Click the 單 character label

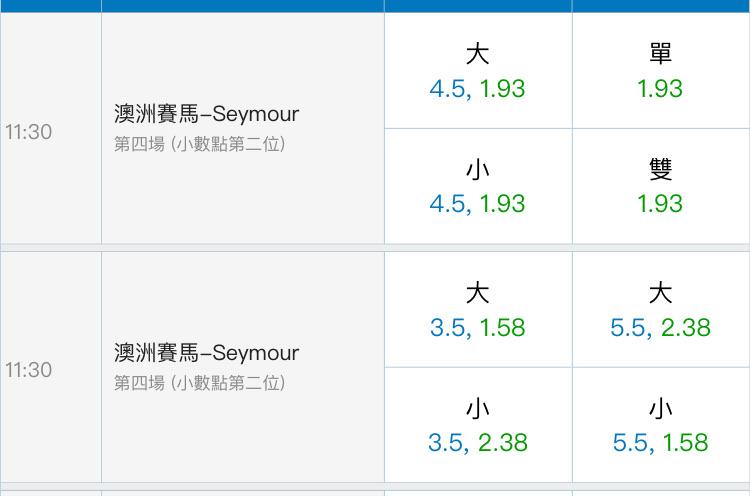[661, 54]
